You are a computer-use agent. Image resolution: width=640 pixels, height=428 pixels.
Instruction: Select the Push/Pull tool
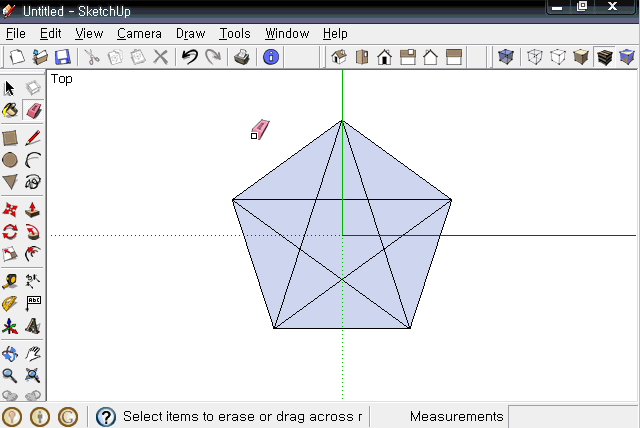[33, 210]
